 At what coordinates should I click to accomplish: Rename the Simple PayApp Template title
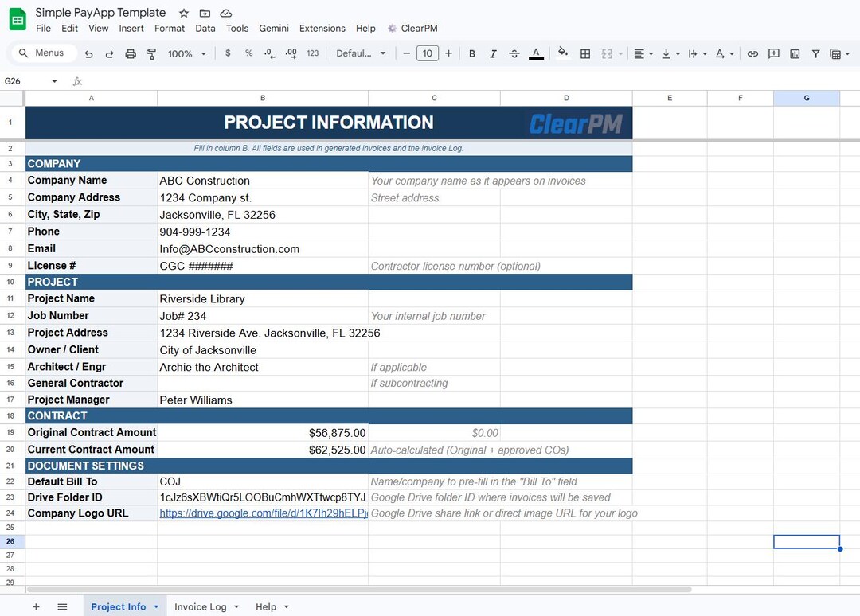click(x=100, y=13)
